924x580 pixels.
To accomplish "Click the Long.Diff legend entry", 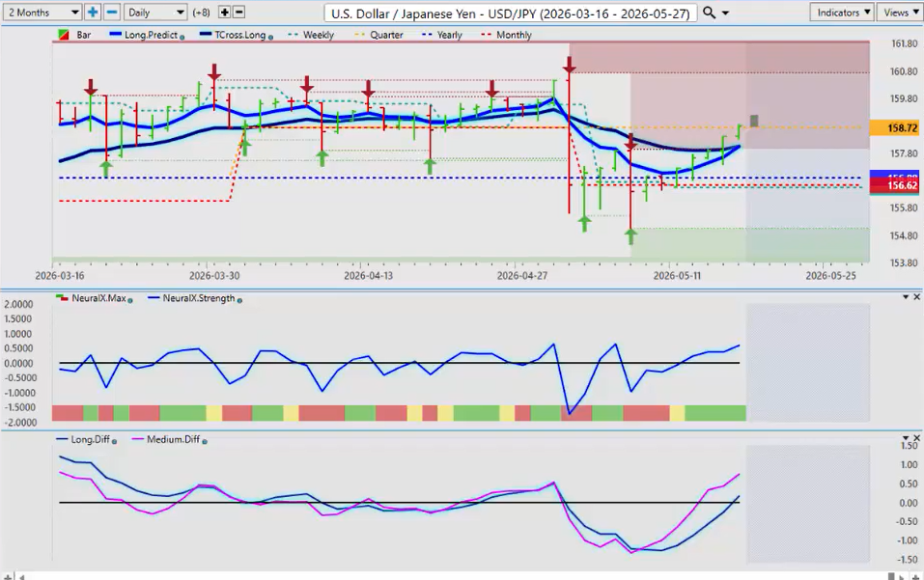I will [x=90, y=439].
